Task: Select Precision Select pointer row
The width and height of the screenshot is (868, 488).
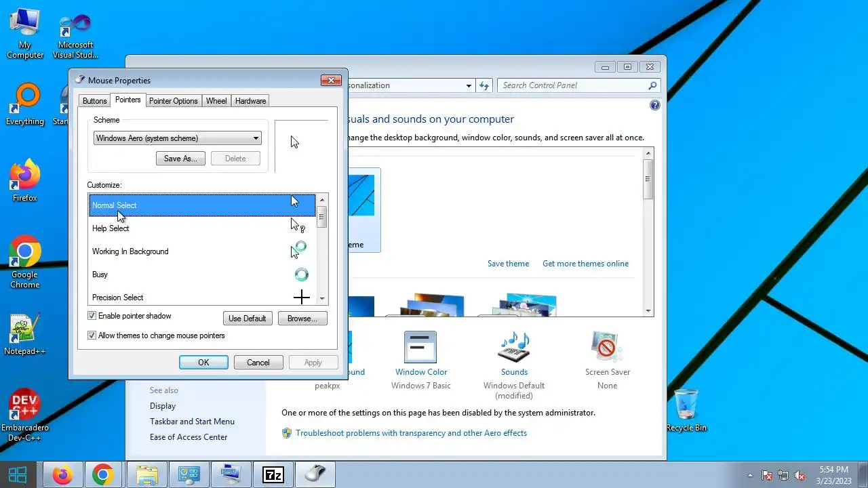Action: (x=202, y=296)
